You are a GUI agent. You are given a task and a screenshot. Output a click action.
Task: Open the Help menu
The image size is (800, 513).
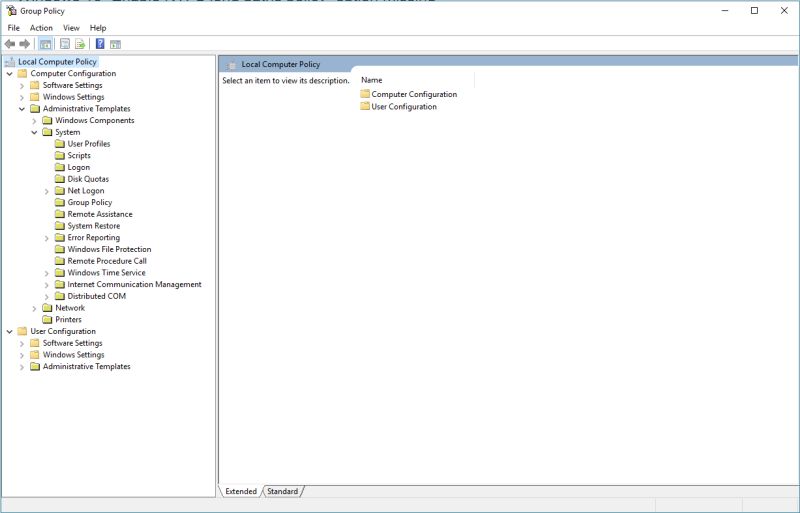coord(98,28)
